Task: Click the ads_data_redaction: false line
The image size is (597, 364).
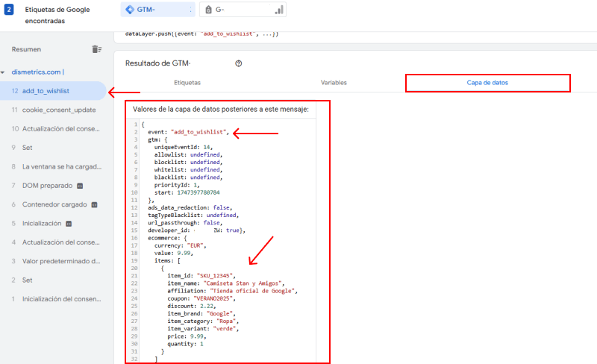Action: [x=190, y=208]
